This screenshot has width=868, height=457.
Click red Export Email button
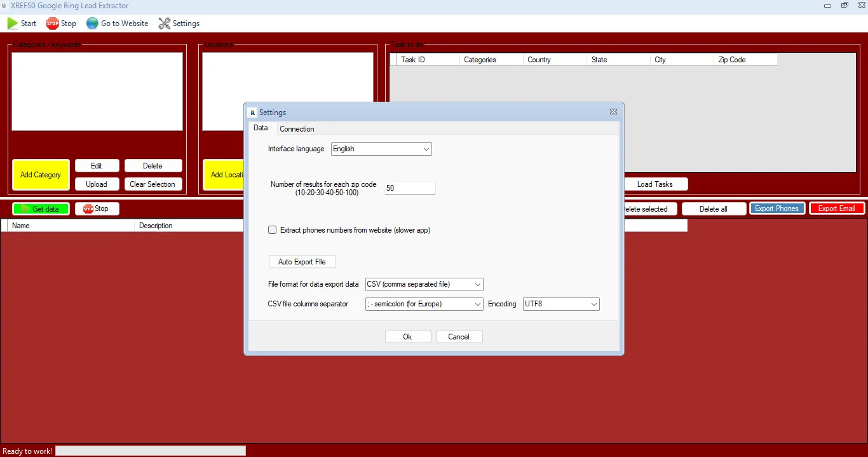click(837, 208)
